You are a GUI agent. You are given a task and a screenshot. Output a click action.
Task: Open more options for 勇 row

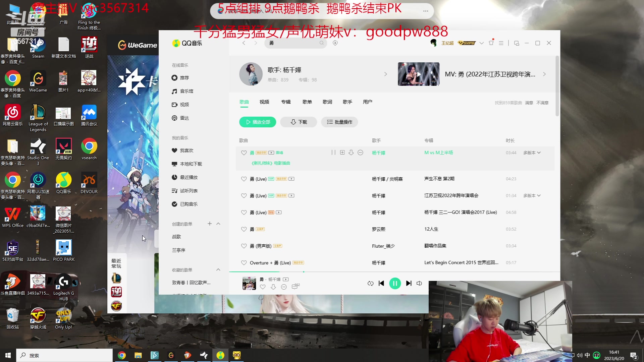pyautogui.click(x=360, y=153)
